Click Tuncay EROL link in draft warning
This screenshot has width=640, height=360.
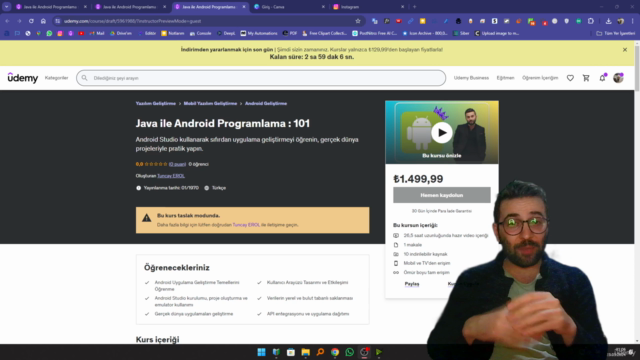click(246, 225)
